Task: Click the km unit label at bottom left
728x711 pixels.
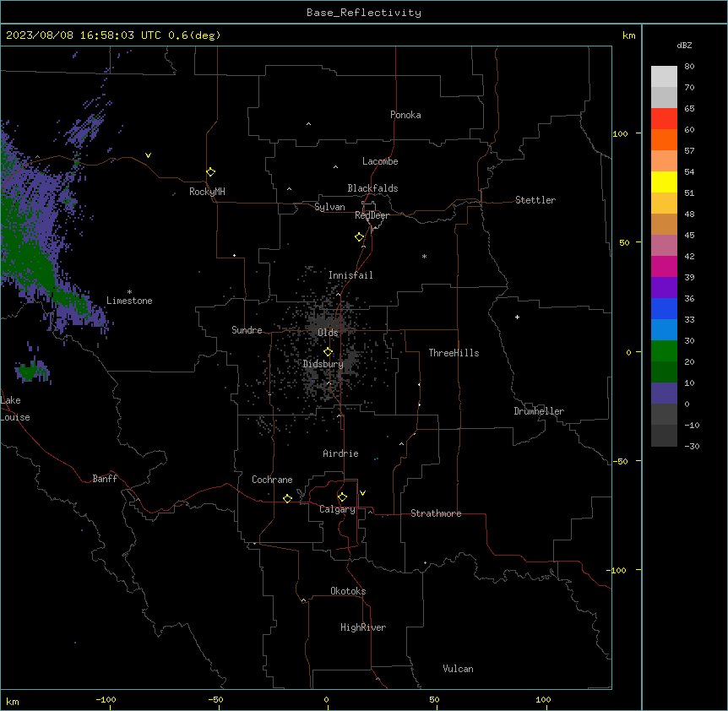Action: pyautogui.click(x=13, y=701)
